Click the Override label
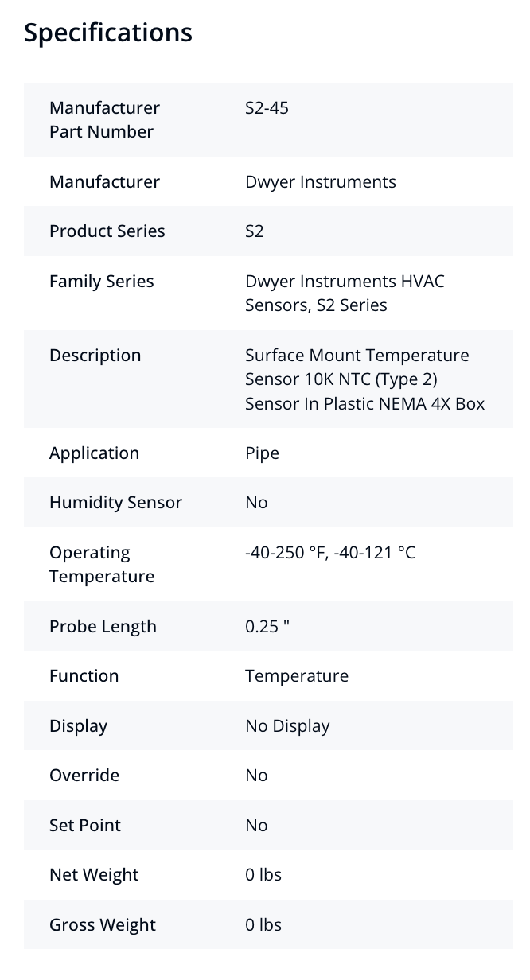Screen dimensions: 530x980 (84, 776)
